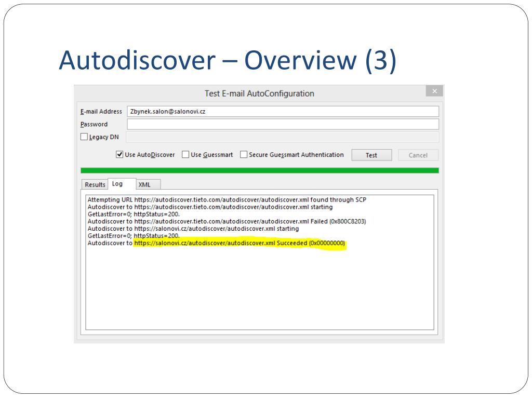Focus the Password field
Viewport: 532px width, 399px height.
click(283, 124)
